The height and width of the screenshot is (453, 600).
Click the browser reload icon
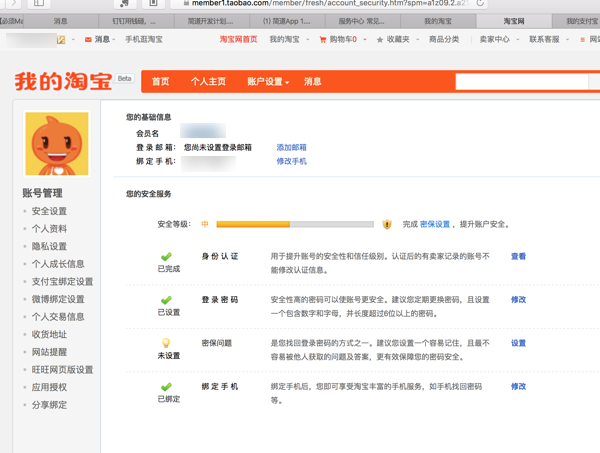480,3
